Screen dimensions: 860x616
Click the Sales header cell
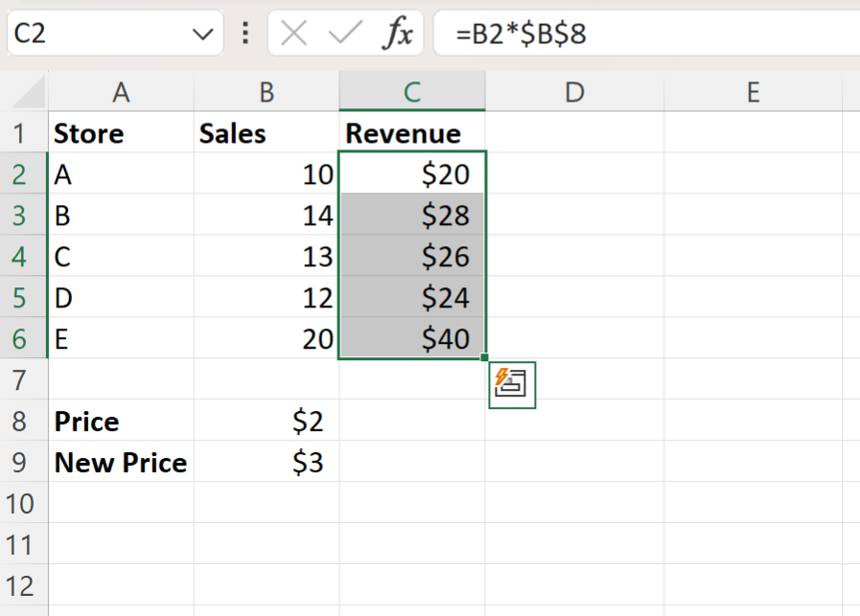coord(267,133)
